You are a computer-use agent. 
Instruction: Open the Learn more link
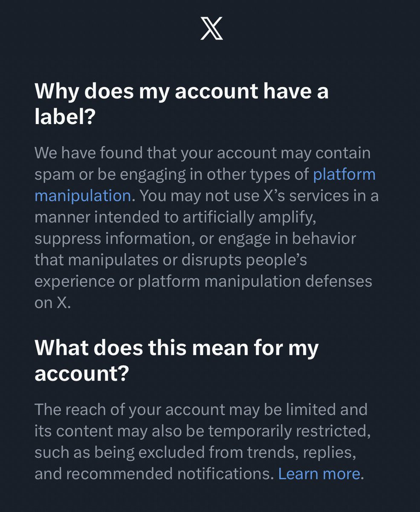pyautogui.click(x=319, y=474)
